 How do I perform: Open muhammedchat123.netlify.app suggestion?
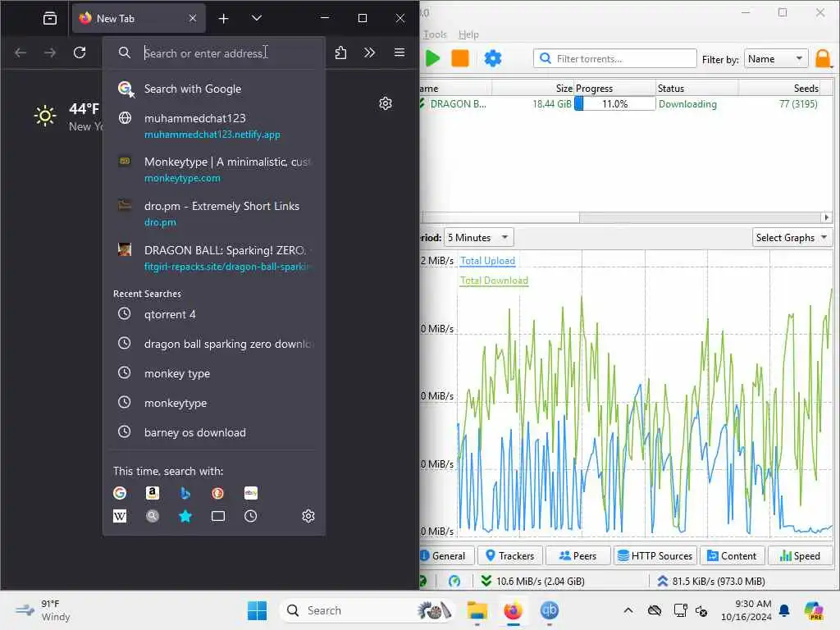pos(214,126)
